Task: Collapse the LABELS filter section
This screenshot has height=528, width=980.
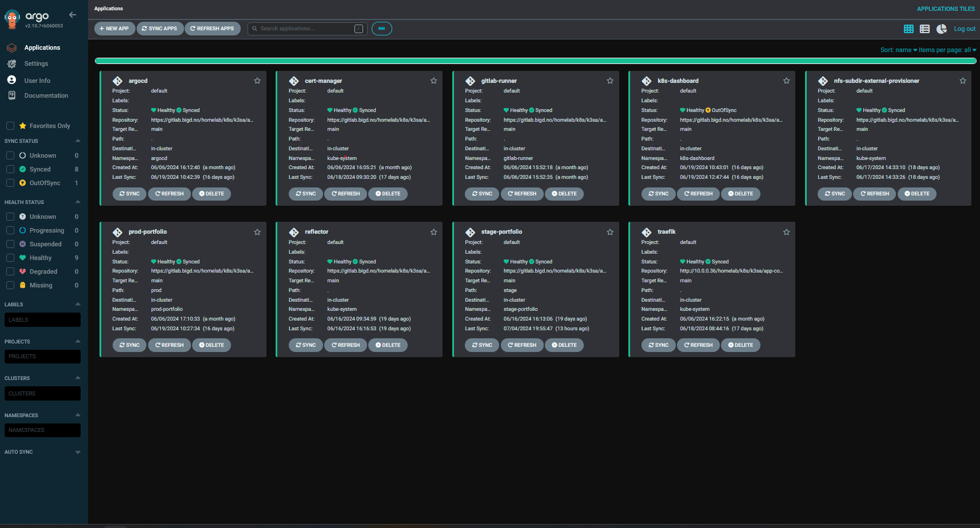Action: pyautogui.click(x=78, y=304)
